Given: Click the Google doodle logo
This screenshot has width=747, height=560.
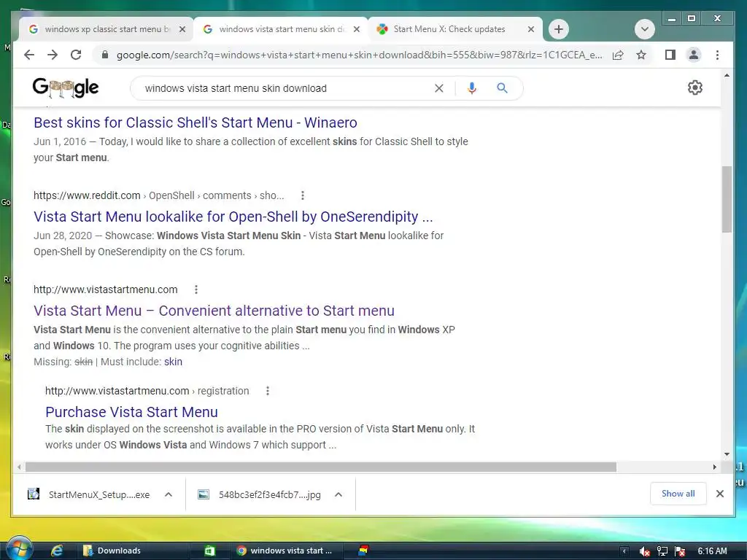Looking at the screenshot, I should coord(65,87).
